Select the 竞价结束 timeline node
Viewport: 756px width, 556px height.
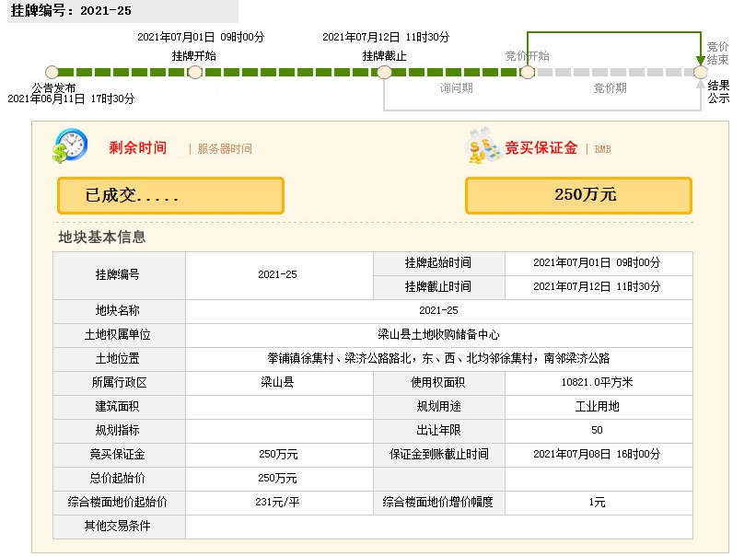coord(701,73)
